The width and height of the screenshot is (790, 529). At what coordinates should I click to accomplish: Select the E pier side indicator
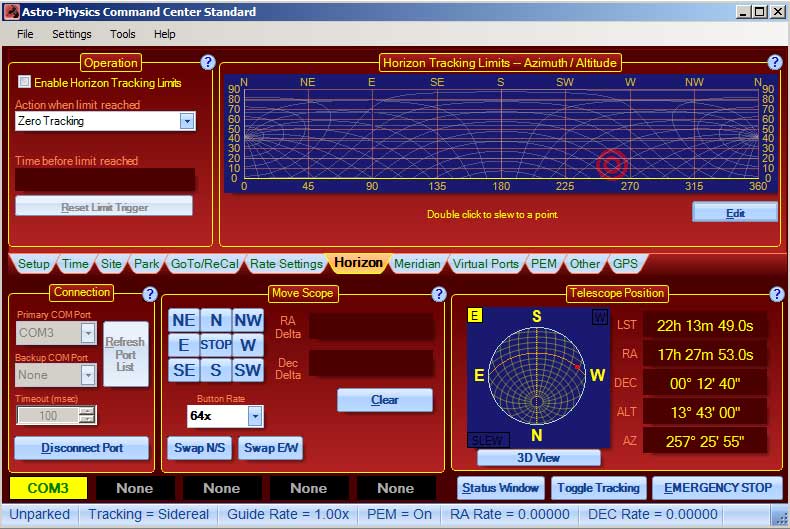[475, 315]
